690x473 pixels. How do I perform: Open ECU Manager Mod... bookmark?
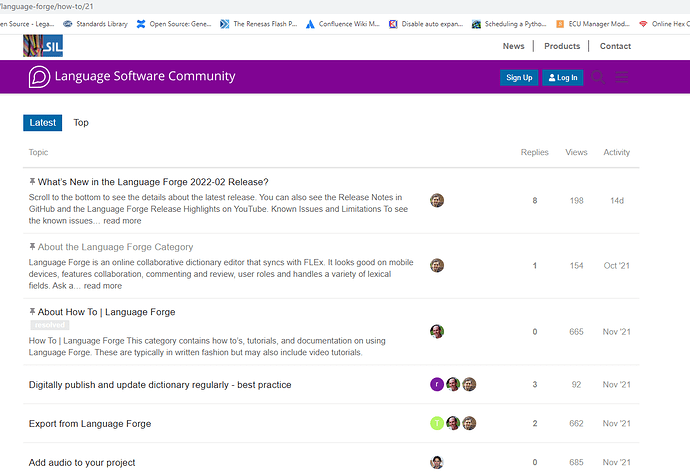coord(593,24)
